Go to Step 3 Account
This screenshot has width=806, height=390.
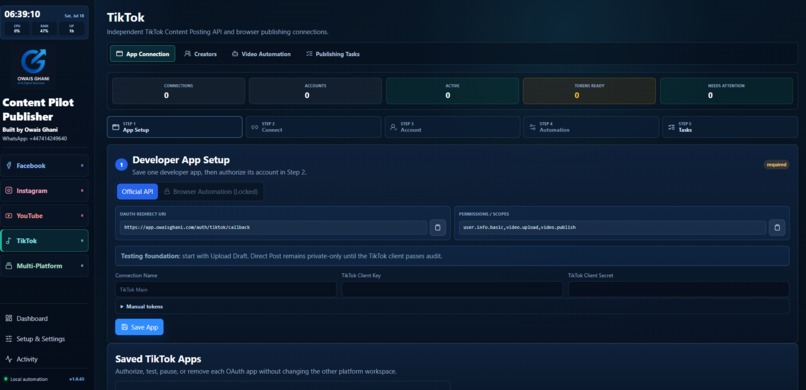(452, 127)
